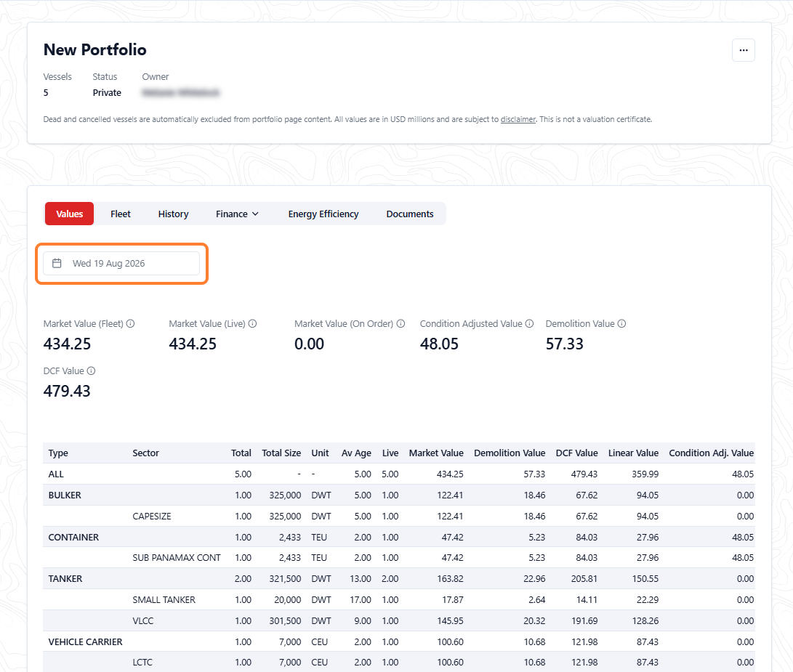Click the Condition Adj. Value column header
Image resolution: width=793 pixels, height=672 pixels.
[x=711, y=453]
